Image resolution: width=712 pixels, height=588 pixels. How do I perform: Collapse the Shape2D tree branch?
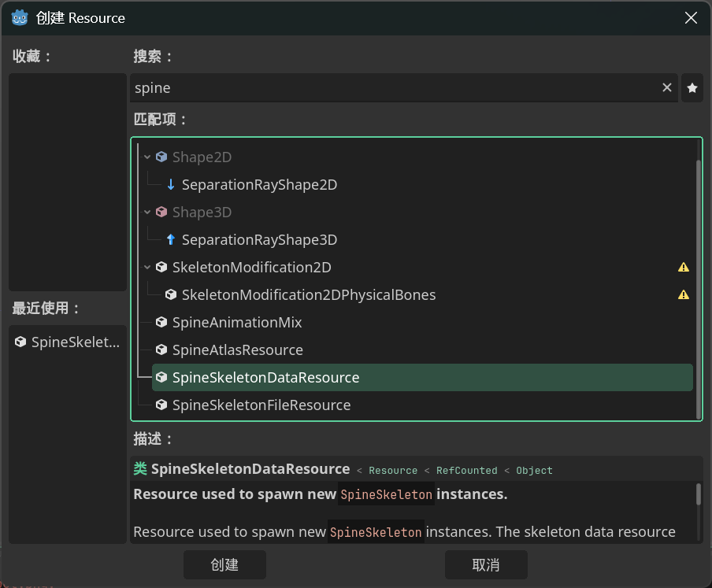(147, 157)
